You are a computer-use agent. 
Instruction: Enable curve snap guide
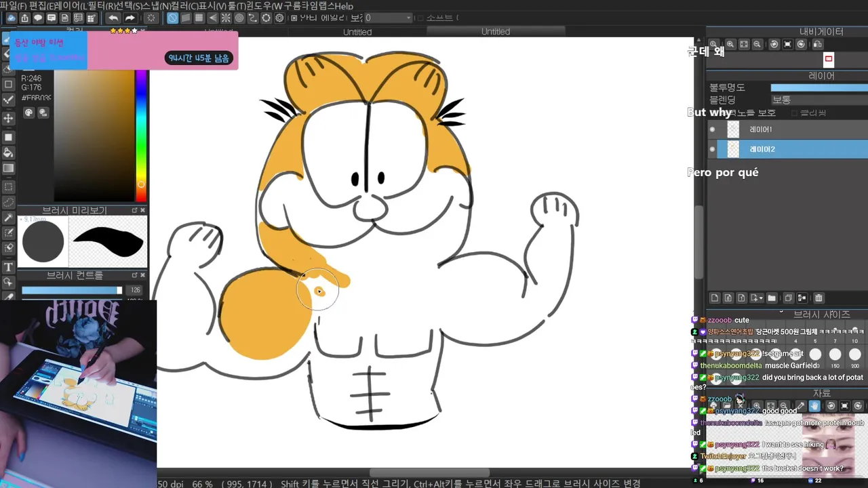pos(253,18)
